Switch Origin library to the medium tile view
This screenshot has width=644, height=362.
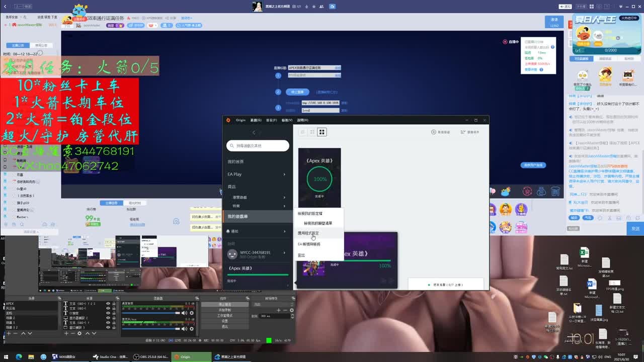312,132
